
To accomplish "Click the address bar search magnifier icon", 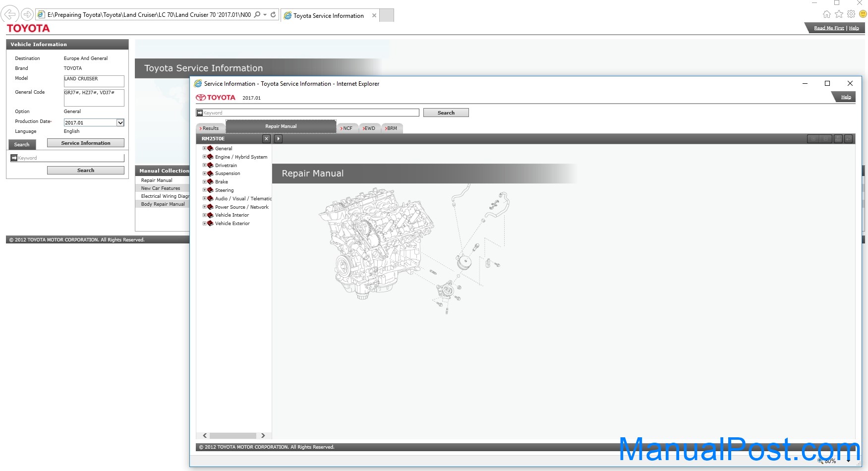I will [x=257, y=15].
